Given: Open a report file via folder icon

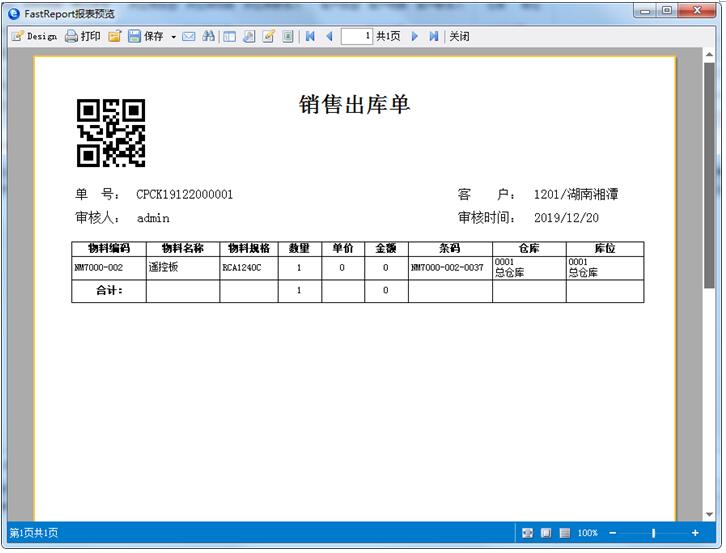Looking at the screenshot, I should point(114,36).
